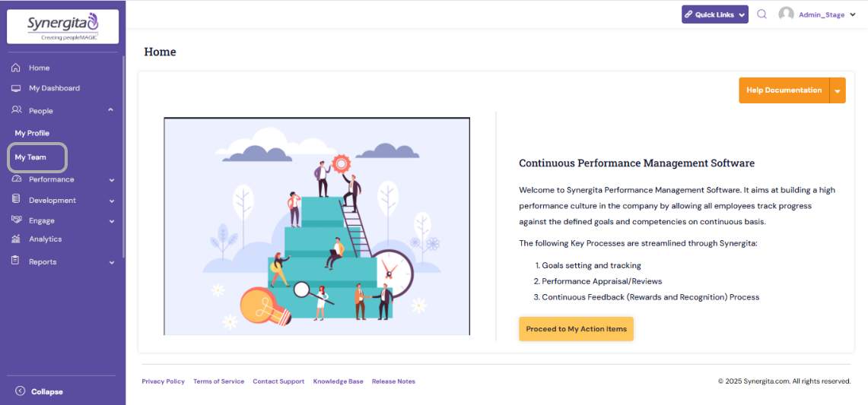Select the Reports menu label
The image size is (868, 405).
pos(43,261)
